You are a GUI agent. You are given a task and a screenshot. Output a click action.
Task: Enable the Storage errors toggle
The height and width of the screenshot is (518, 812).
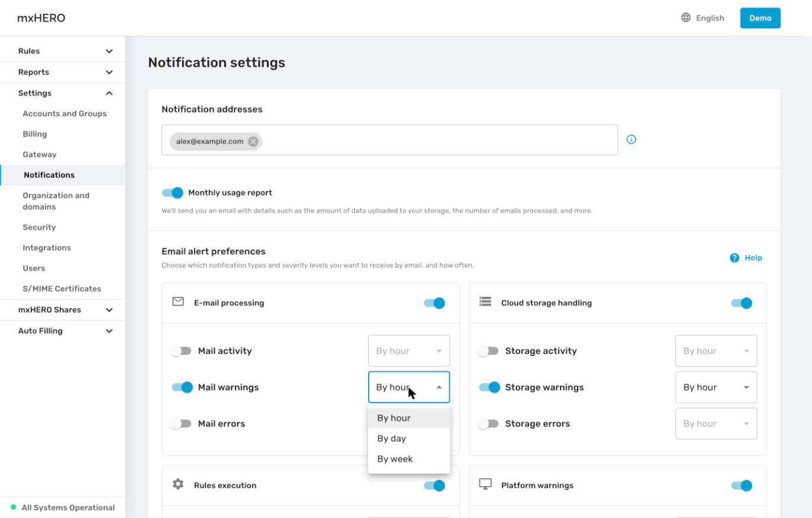(488, 424)
